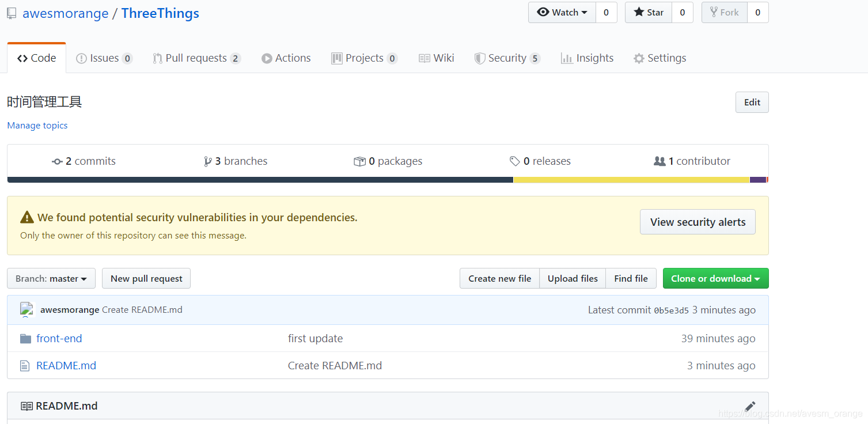Open the Settings tab
868x424 pixels.
660,58
